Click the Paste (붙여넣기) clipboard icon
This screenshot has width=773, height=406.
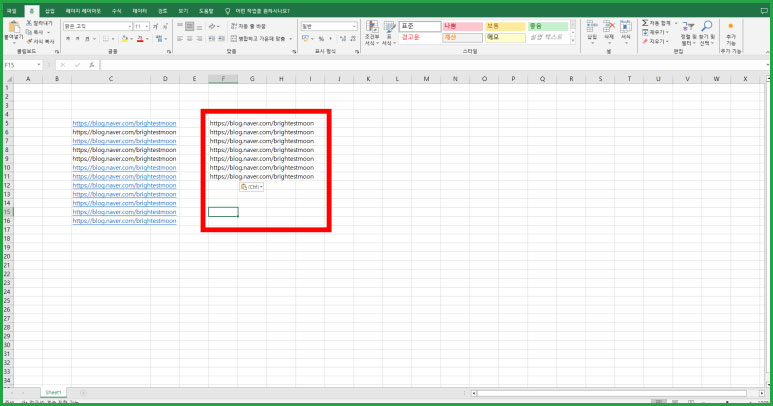point(14,27)
